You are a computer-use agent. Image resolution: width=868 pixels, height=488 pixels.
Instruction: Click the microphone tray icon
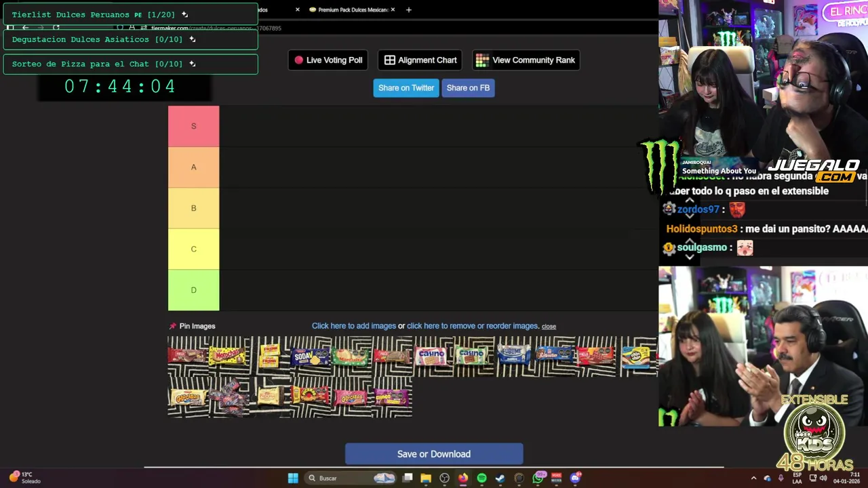click(781, 478)
